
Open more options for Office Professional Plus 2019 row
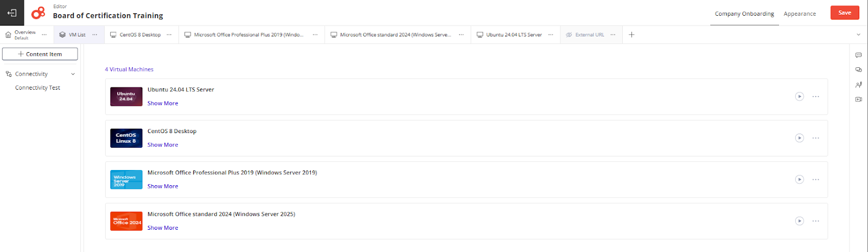[815, 180]
